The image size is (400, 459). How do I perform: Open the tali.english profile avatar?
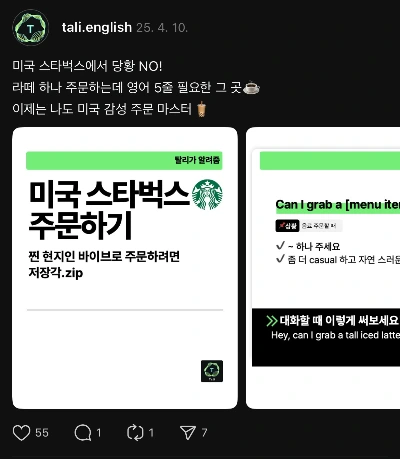(x=30, y=28)
